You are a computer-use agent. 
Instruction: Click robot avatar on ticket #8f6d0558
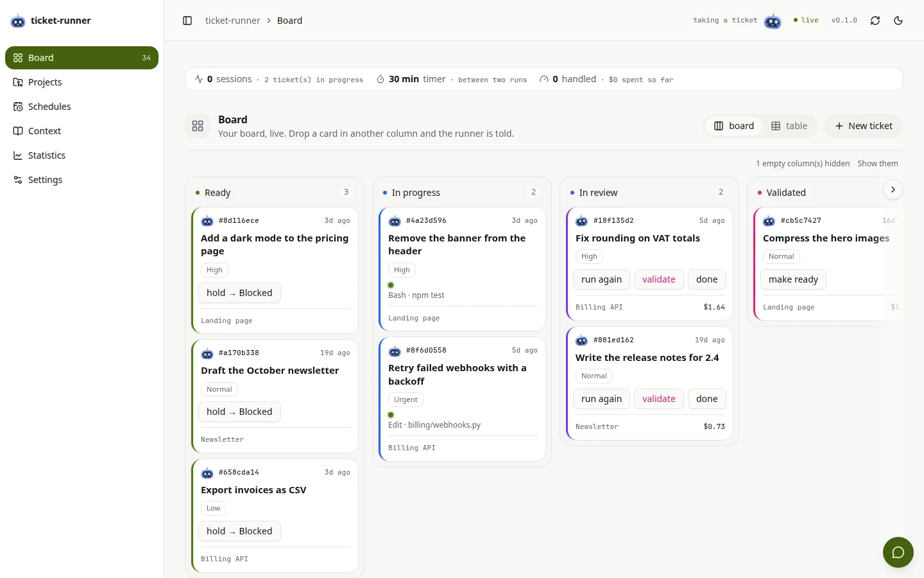pyautogui.click(x=395, y=351)
